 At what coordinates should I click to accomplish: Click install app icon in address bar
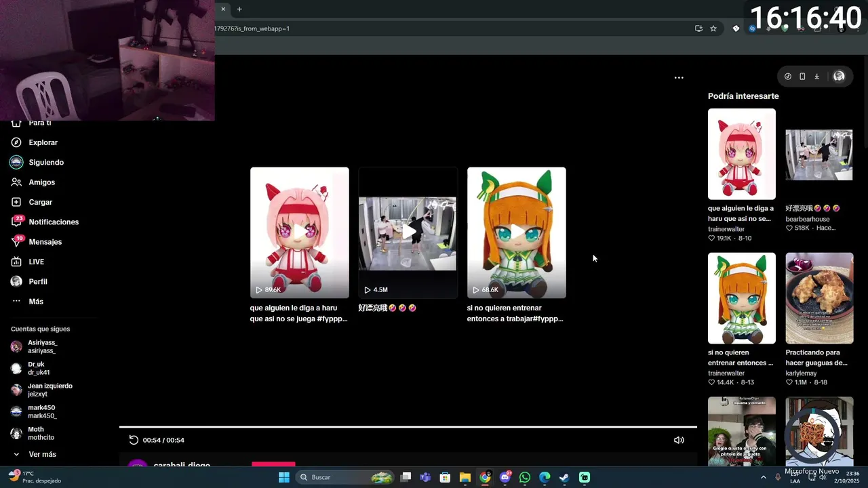point(698,28)
